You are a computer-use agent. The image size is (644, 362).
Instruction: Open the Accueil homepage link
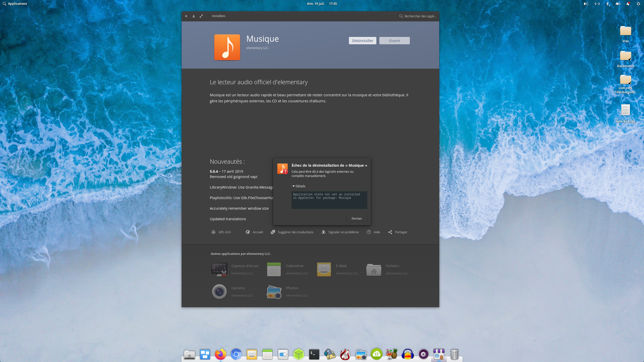click(254, 232)
